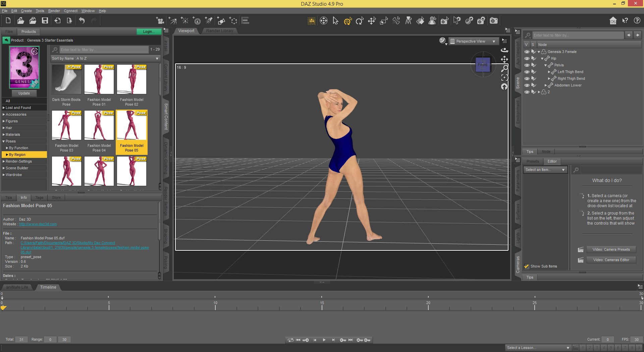Click the Render camera icon
This screenshot has height=352, width=644.
pyautogui.click(x=493, y=21)
